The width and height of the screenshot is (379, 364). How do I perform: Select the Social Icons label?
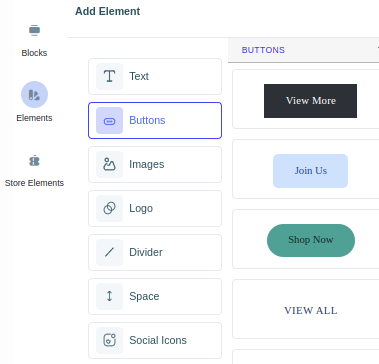tap(158, 340)
